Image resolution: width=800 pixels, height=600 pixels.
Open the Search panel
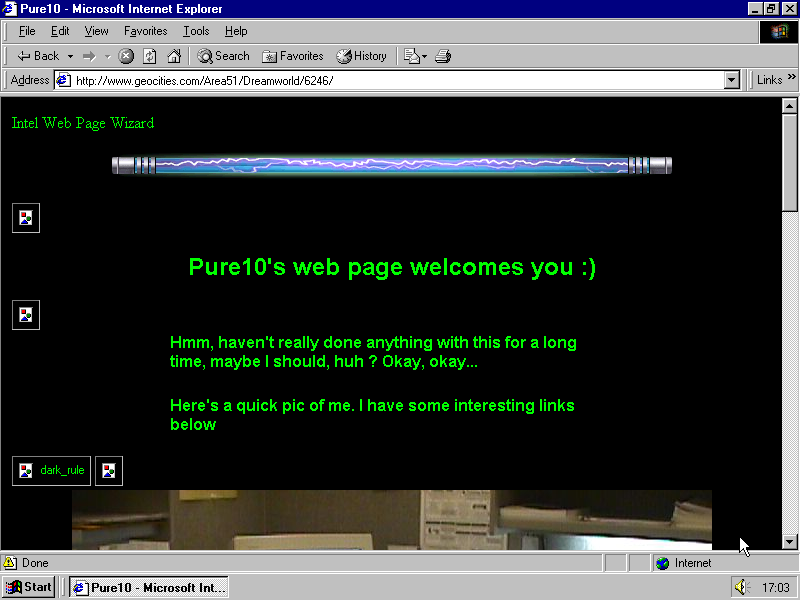[223, 56]
